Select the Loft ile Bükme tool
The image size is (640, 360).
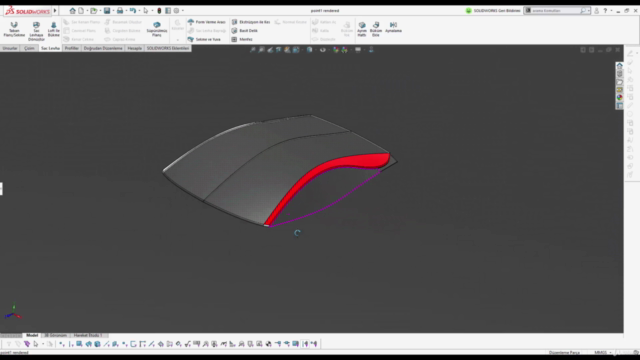[53, 30]
